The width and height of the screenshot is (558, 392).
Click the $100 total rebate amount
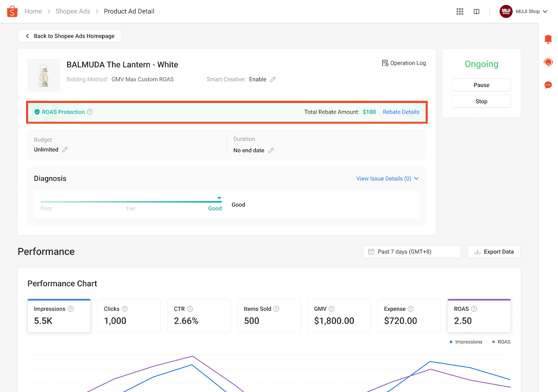click(369, 112)
